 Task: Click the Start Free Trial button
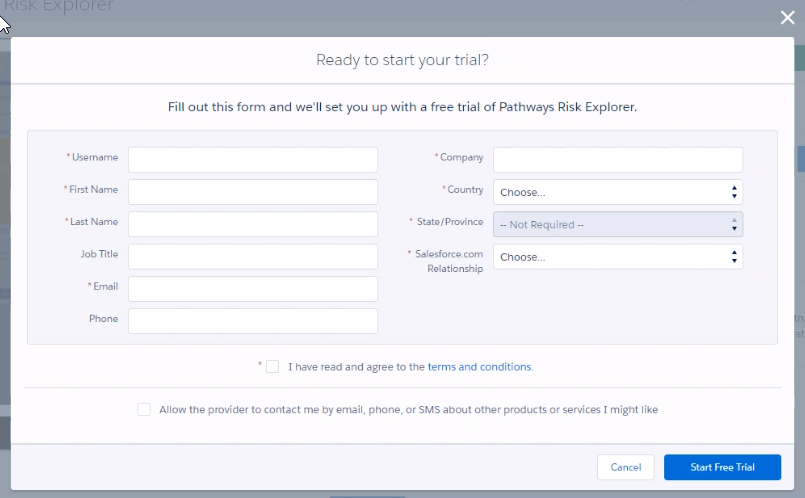tap(722, 467)
